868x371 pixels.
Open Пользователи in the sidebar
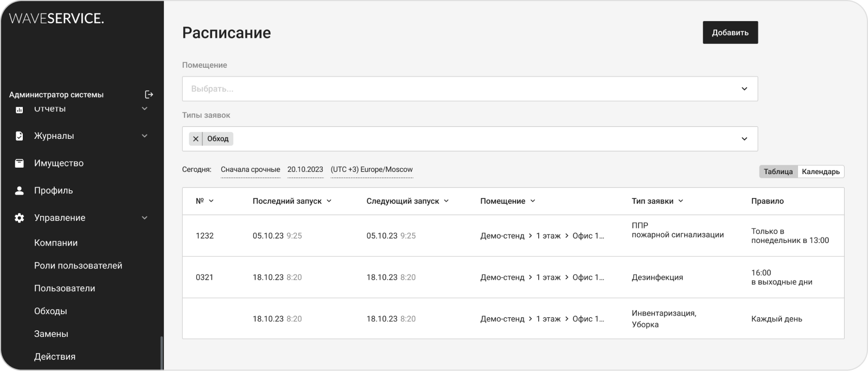click(65, 289)
